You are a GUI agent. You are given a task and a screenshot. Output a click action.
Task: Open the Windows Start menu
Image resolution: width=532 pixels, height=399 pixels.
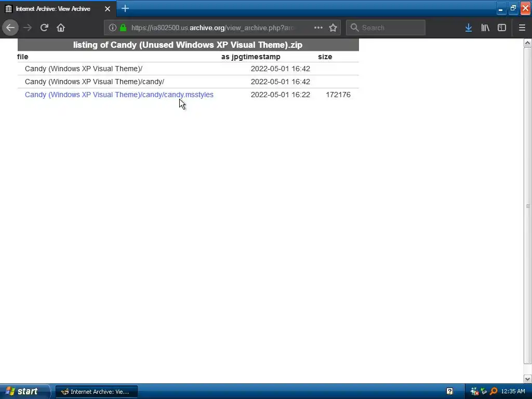coord(25,391)
